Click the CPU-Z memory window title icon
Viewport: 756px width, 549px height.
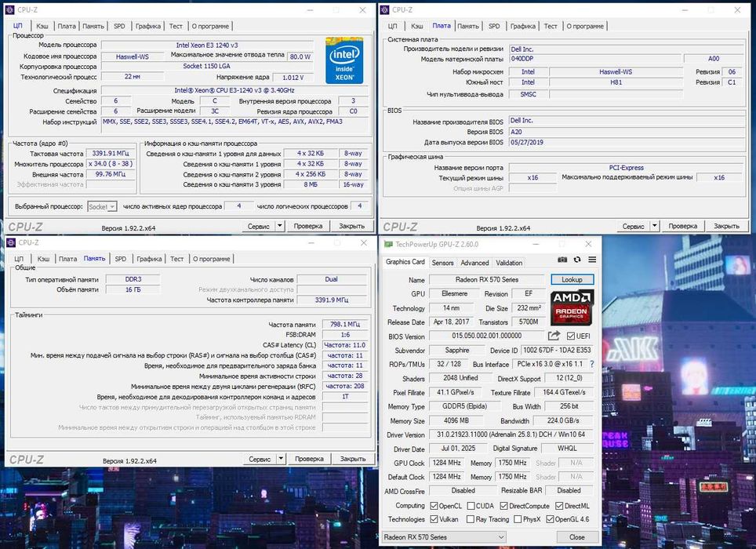[11, 242]
